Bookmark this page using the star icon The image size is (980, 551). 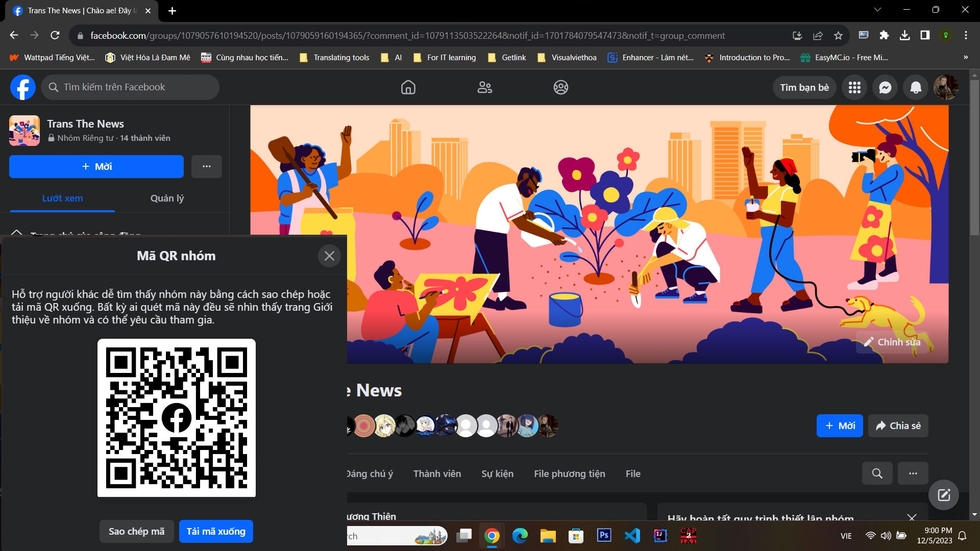pos(838,35)
